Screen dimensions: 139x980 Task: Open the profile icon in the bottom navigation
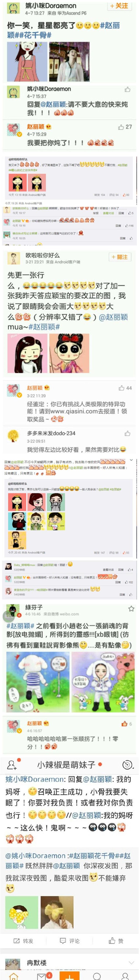click(125, 977)
